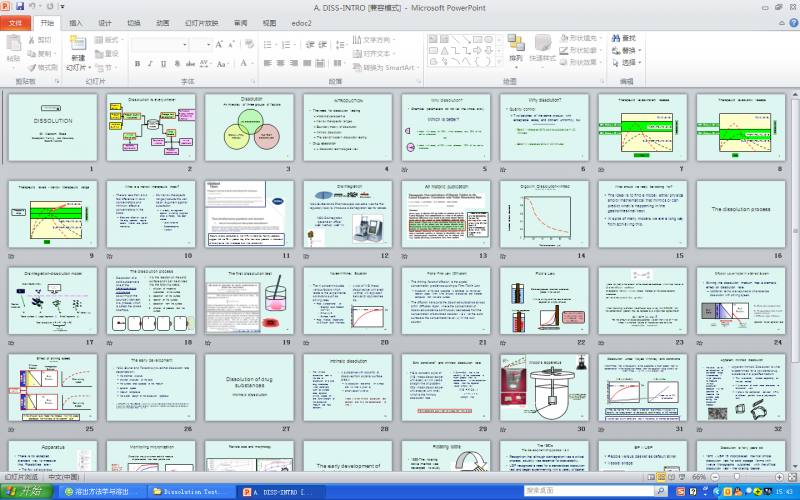Open the Insert ribbon tab
800x500 pixels.
(77, 22)
